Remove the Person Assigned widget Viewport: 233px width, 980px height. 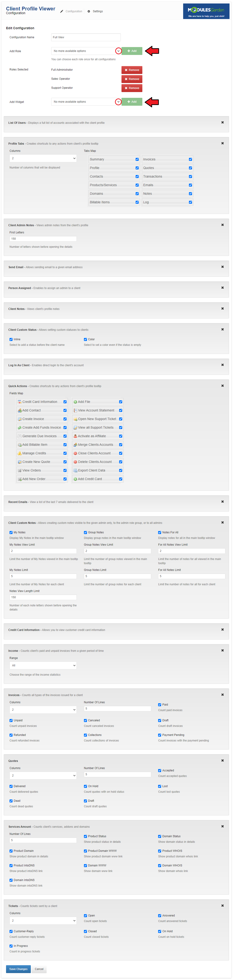click(x=222, y=288)
